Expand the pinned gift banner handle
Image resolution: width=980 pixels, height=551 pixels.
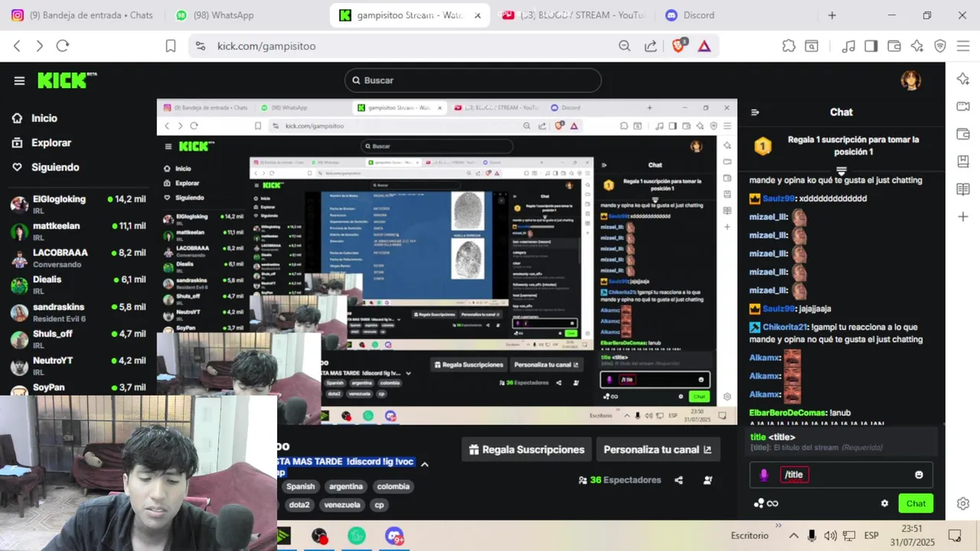(x=841, y=171)
